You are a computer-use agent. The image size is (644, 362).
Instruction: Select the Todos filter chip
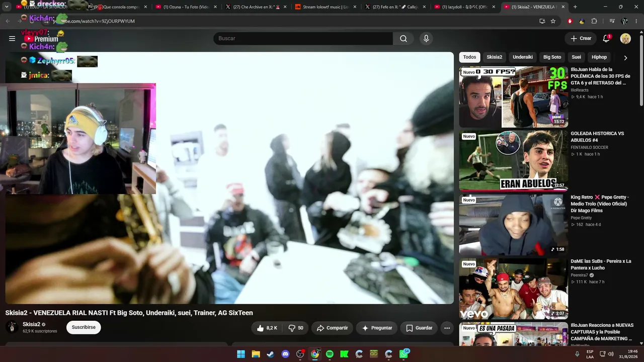(x=469, y=57)
